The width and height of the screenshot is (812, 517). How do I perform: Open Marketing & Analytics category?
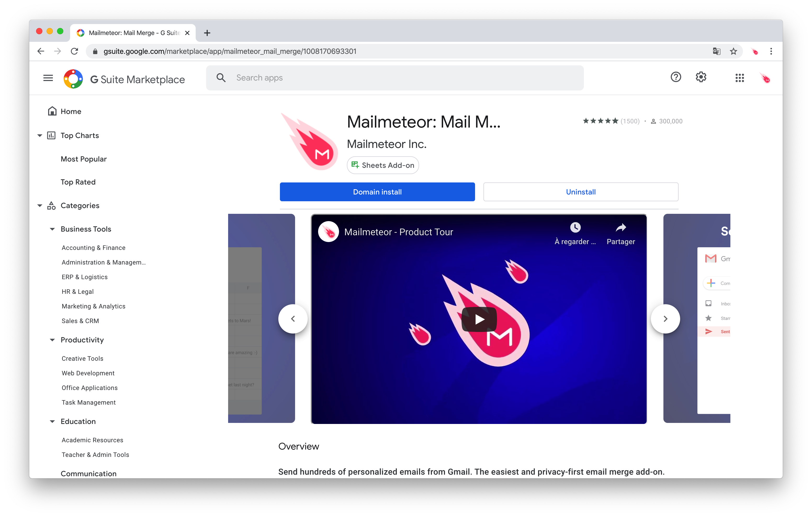(x=93, y=306)
